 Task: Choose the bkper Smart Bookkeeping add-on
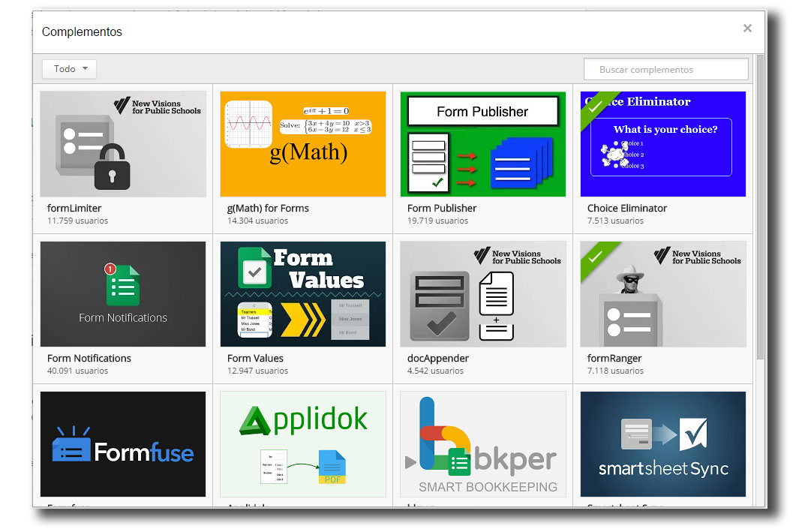tap(483, 443)
